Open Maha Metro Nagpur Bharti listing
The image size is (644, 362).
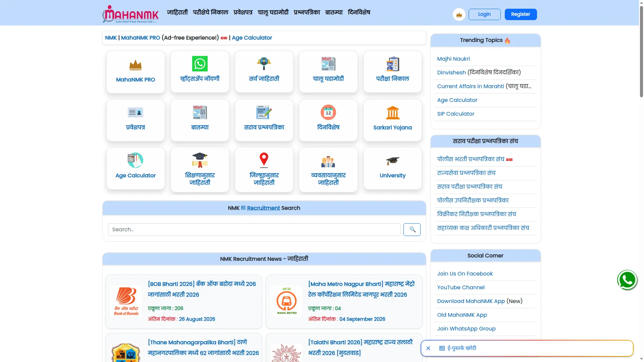(x=362, y=289)
